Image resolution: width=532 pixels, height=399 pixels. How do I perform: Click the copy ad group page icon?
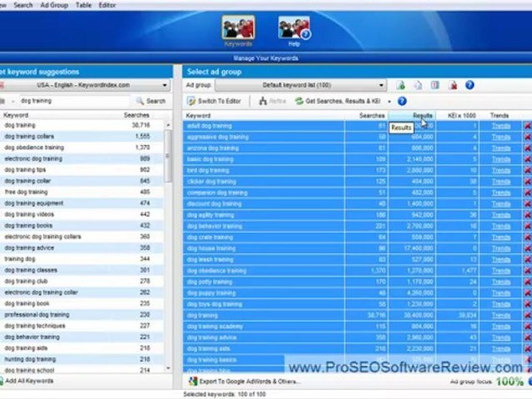coord(418,85)
